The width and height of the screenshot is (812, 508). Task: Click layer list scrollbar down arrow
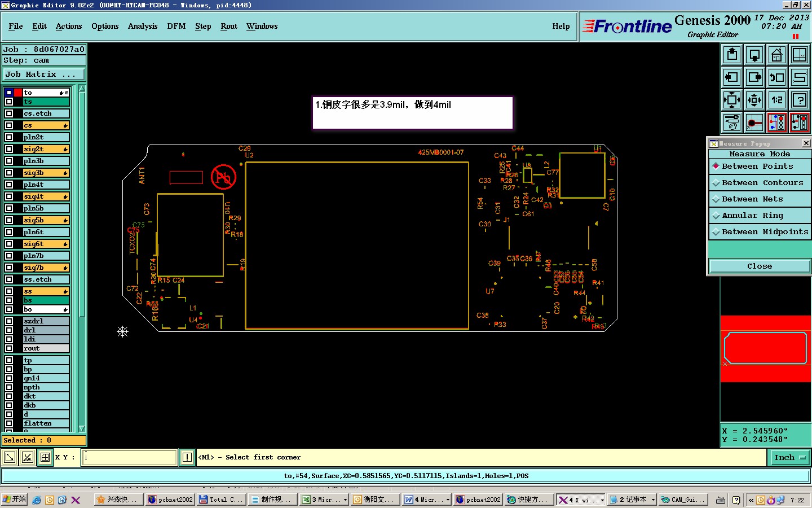[x=82, y=429]
